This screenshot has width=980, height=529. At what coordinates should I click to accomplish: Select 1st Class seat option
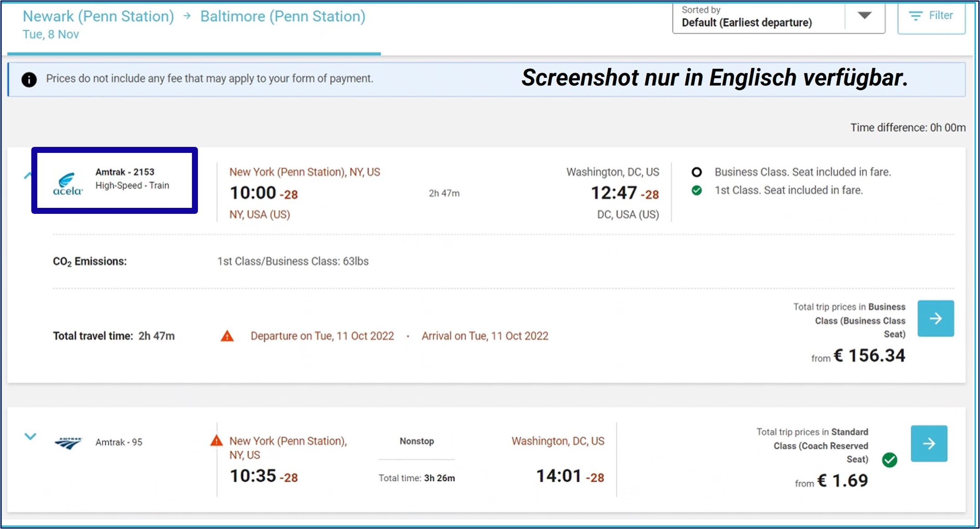(x=696, y=191)
